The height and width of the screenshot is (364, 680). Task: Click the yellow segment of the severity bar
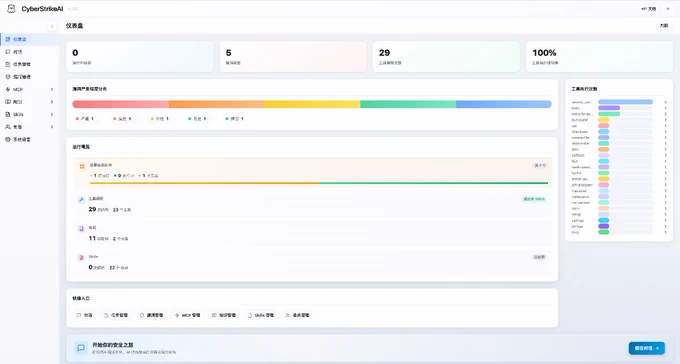point(312,104)
